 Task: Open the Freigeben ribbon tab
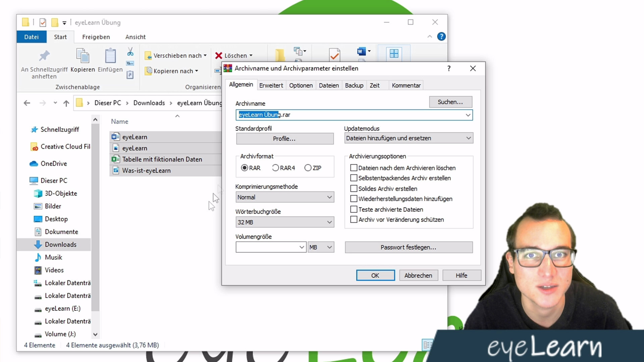click(96, 37)
